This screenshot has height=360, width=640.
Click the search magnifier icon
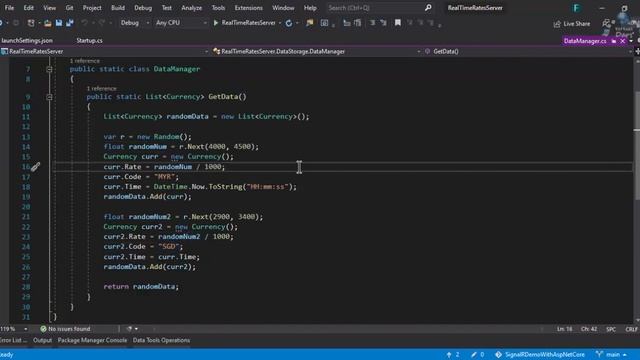tap(428, 8)
